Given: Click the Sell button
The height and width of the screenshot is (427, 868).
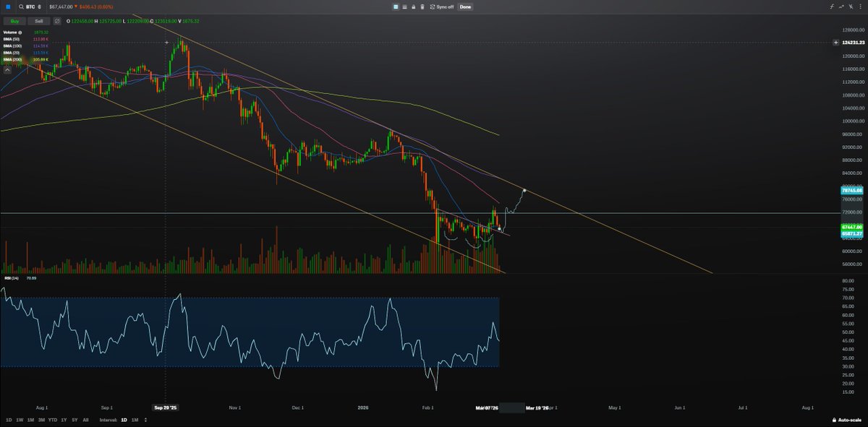Looking at the screenshot, I should [x=39, y=21].
